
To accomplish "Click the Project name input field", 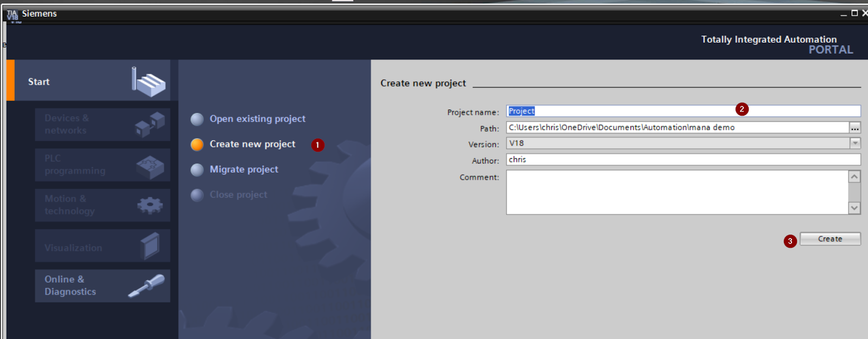I will coord(684,111).
